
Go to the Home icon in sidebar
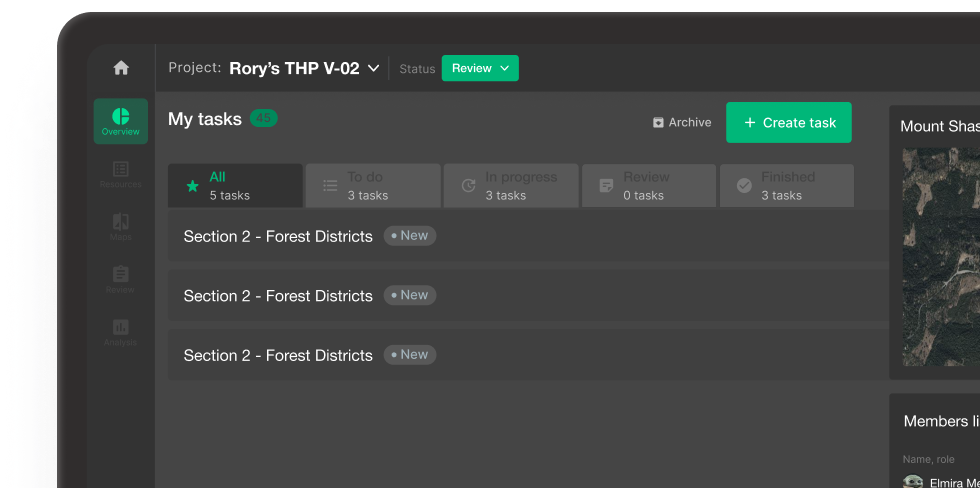[x=121, y=67]
